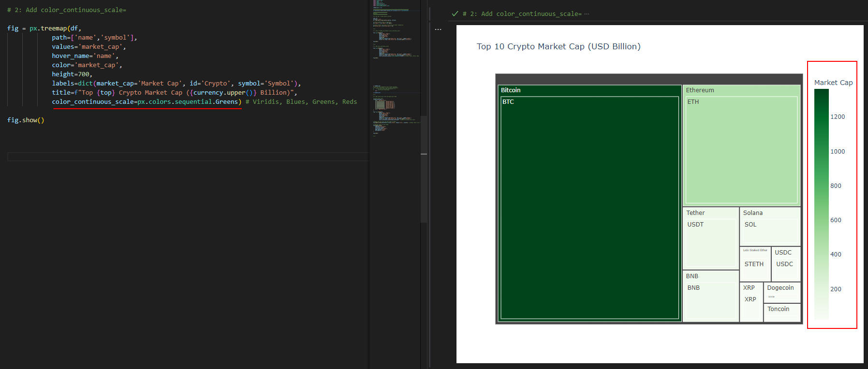This screenshot has width=868, height=369.
Task: Select the SOL treemap block
Action: coord(770,232)
